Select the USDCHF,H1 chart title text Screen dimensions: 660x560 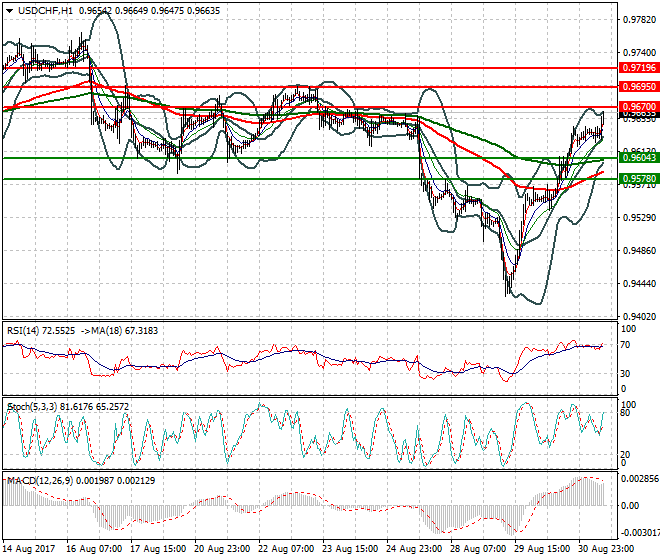click(45, 11)
